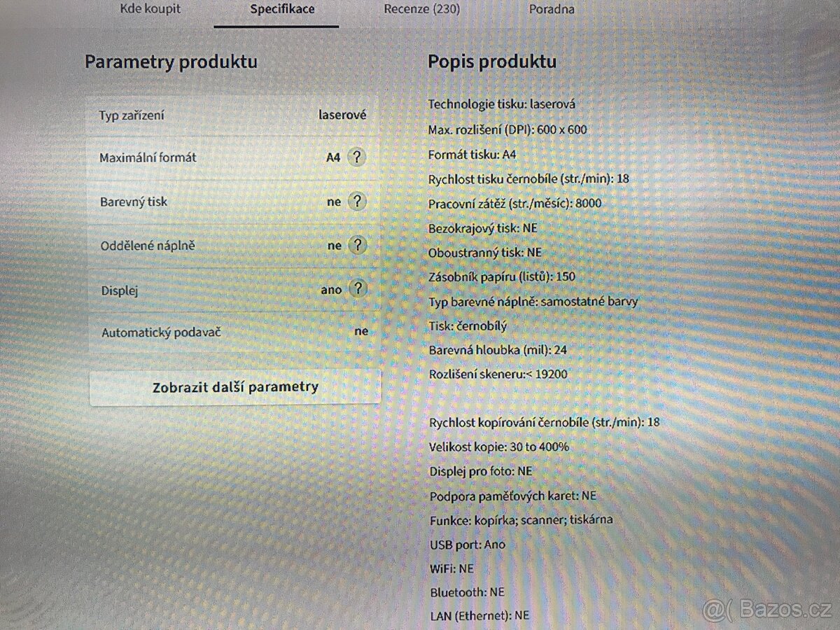Click the laserové value for Typ zařízení
The height and width of the screenshot is (630, 840).
tap(342, 114)
